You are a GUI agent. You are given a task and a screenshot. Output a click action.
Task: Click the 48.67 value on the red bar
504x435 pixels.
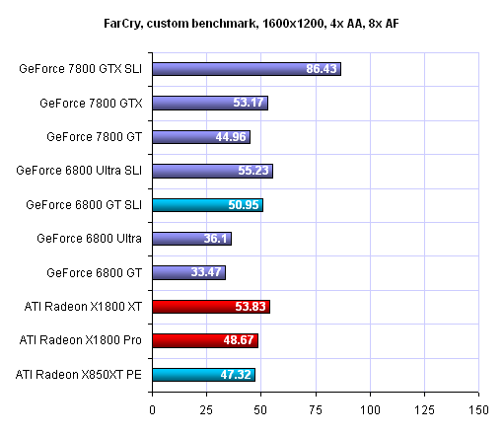tap(239, 340)
